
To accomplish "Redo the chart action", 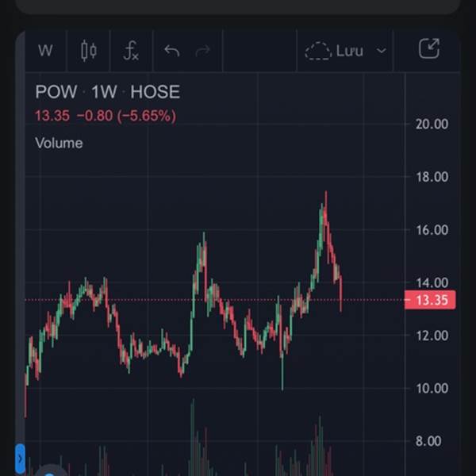I will 202,52.
